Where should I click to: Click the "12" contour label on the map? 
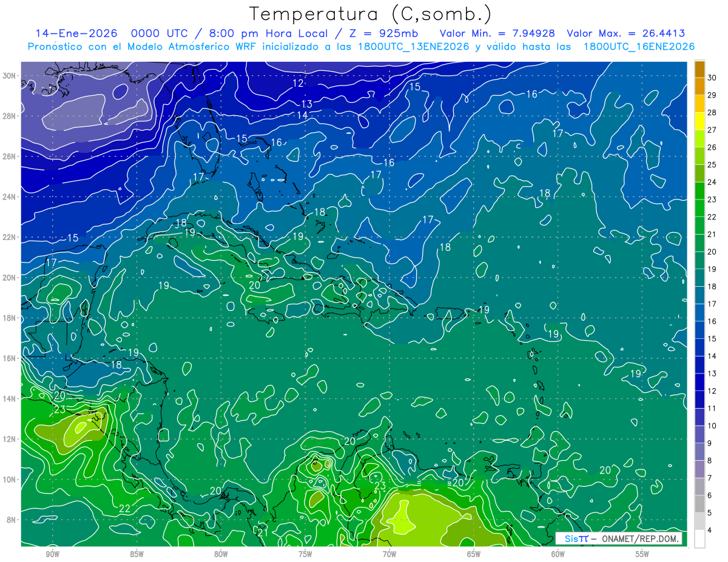[x=298, y=84]
